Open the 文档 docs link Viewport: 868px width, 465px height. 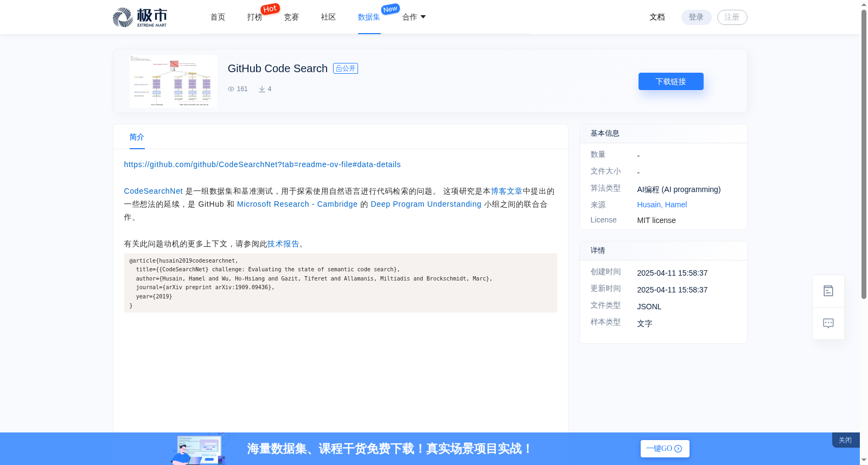(658, 17)
